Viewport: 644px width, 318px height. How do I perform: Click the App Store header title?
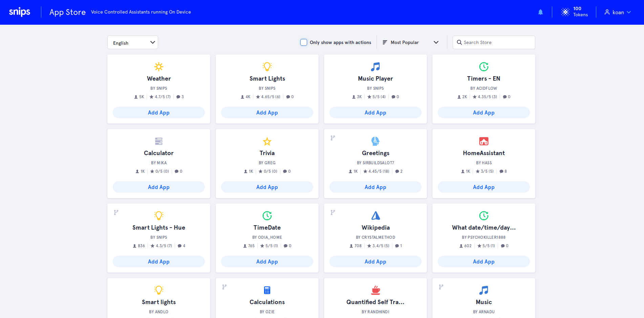point(67,12)
